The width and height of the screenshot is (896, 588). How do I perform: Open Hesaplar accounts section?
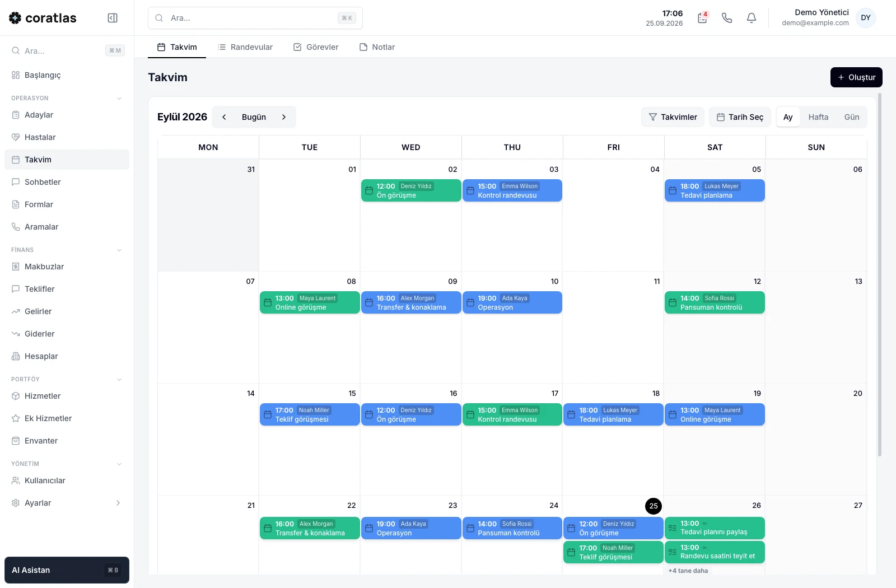pos(67,356)
